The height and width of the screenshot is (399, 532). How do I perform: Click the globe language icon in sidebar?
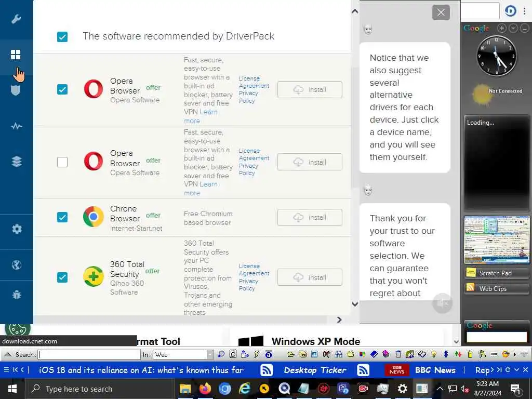click(x=17, y=265)
